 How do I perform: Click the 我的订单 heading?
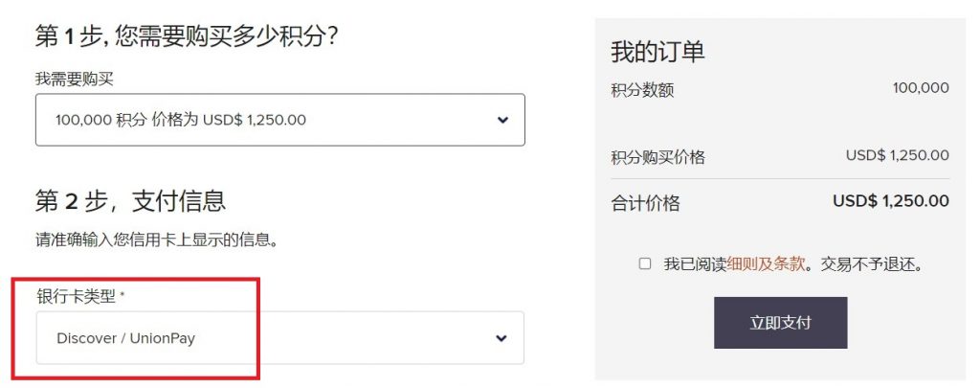point(657,52)
